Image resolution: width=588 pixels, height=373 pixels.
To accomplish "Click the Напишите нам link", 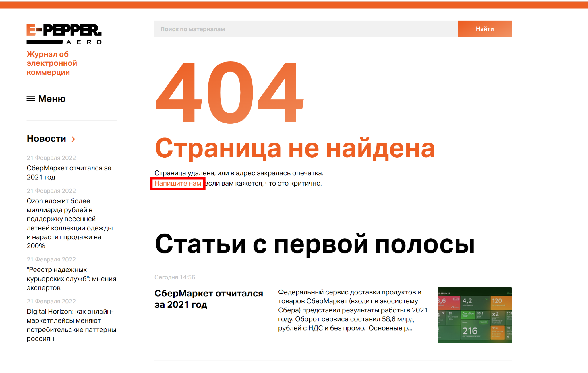I will click(178, 183).
